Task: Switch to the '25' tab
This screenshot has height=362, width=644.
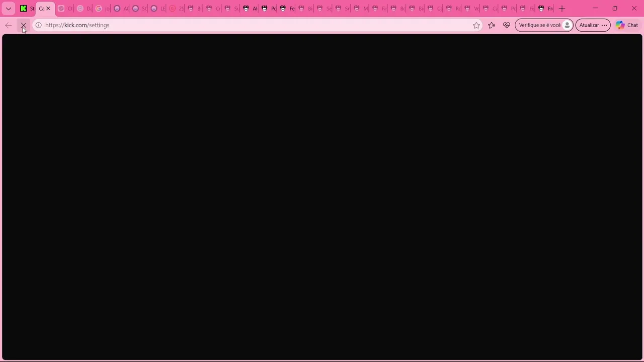Action: (x=177, y=9)
